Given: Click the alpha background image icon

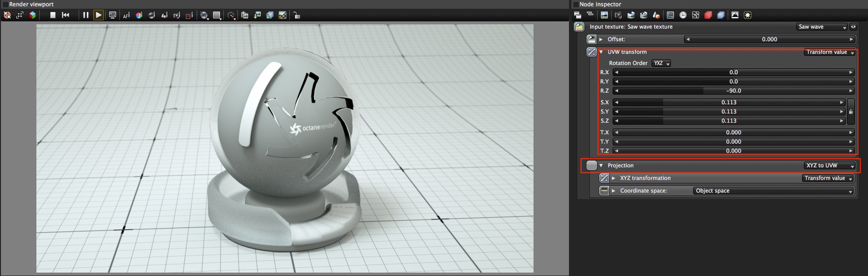Looking at the screenshot, I should [x=283, y=15].
